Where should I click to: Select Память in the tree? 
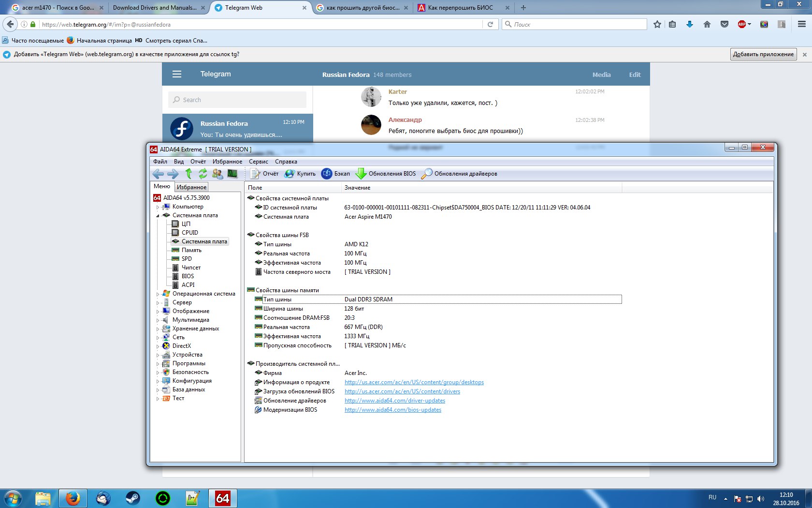(191, 250)
